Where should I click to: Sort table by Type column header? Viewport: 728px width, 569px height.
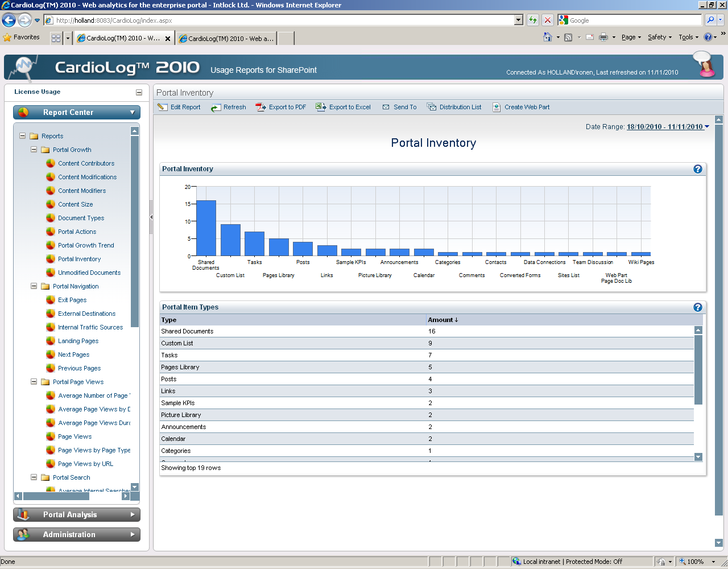pyautogui.click(x=169, y=320)
